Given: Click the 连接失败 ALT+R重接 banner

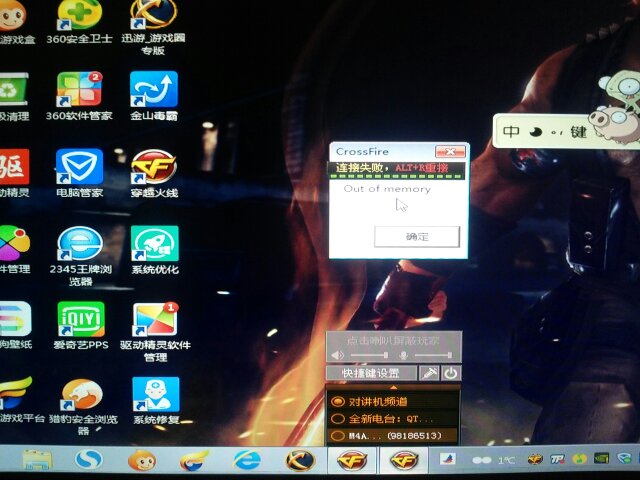Looking at the screenshot, I should click(396, 171).
